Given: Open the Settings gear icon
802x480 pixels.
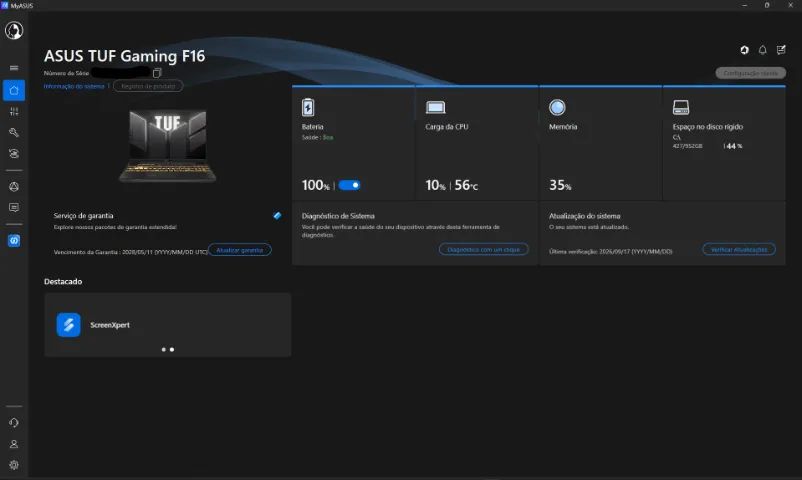Looking at the screenshot, I should coord(14,465).
